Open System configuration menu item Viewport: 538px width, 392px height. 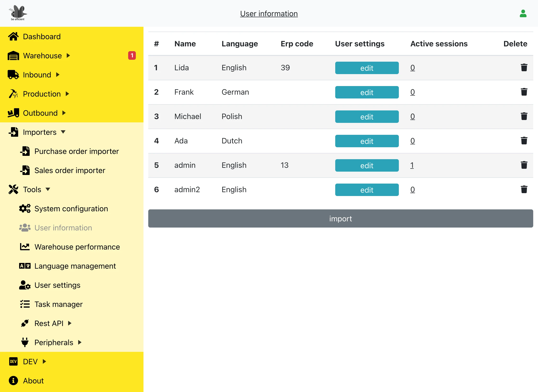pos(71,209)
